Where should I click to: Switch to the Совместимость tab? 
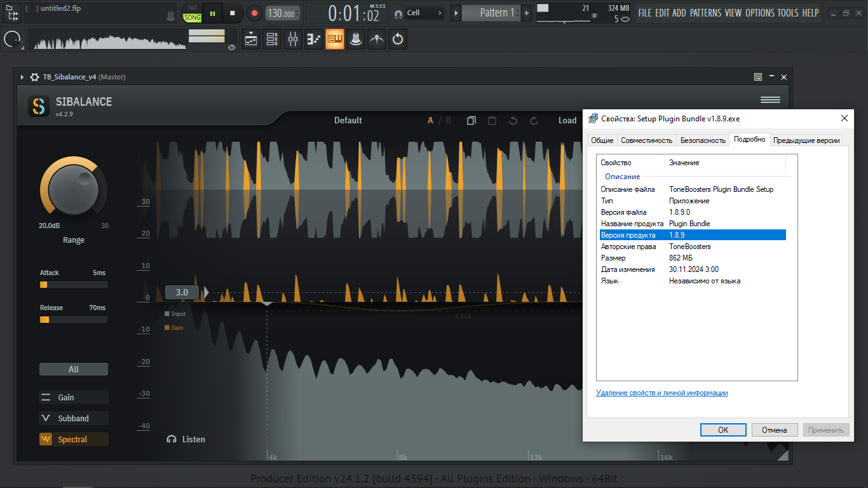pos(646,140)
